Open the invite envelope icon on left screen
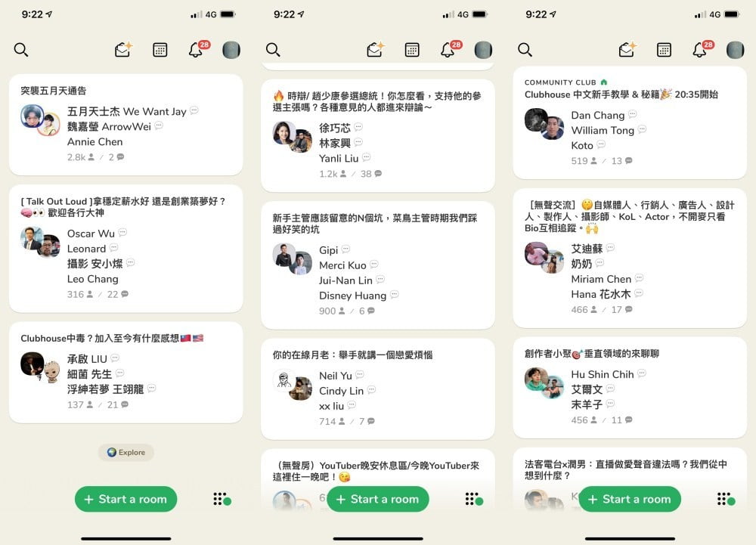The image size is (756, 545). point(123,49)
